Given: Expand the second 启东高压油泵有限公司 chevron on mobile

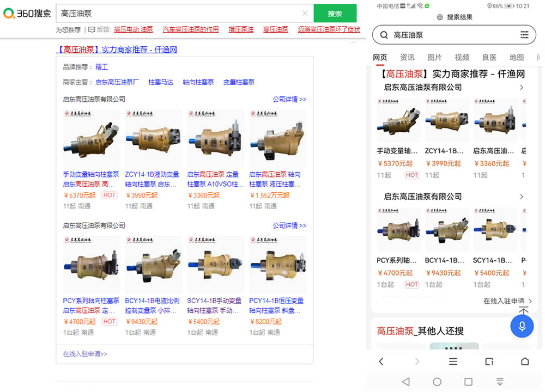Looking at the screenshot, I should point(522,197).
